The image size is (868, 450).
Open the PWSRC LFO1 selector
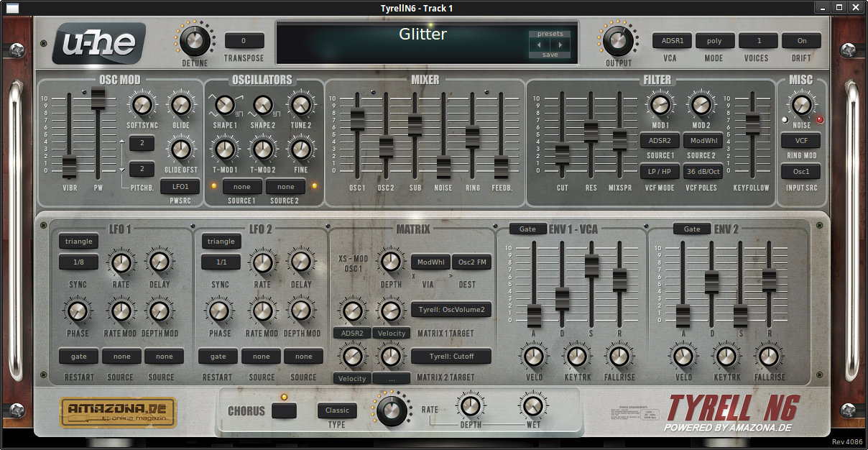click(180, 187)
